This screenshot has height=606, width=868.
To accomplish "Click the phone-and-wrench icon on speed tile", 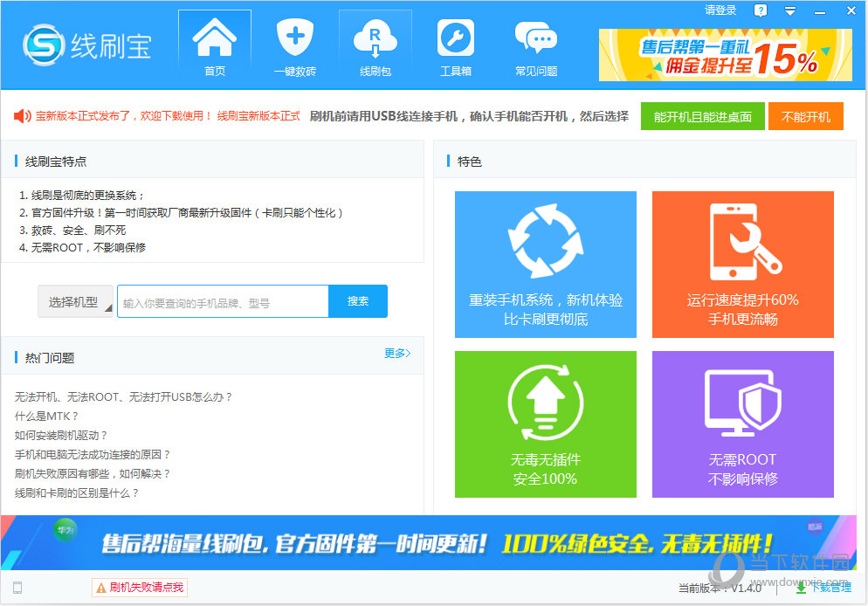I will (742, 241).
